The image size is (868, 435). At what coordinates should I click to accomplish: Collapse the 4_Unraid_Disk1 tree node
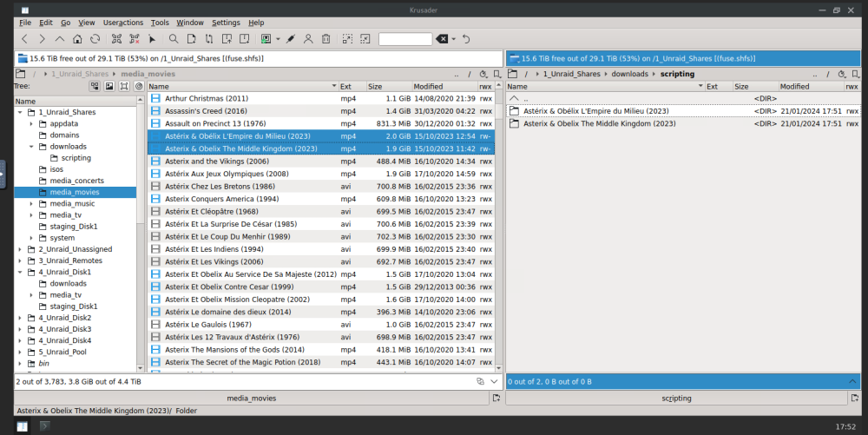(21, 273)
